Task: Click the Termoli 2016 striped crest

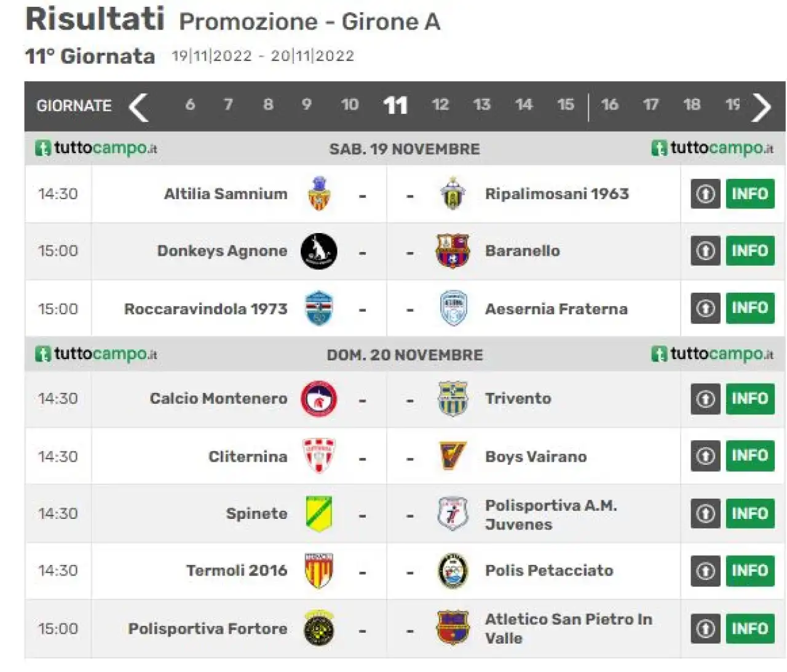Action: 318,571
